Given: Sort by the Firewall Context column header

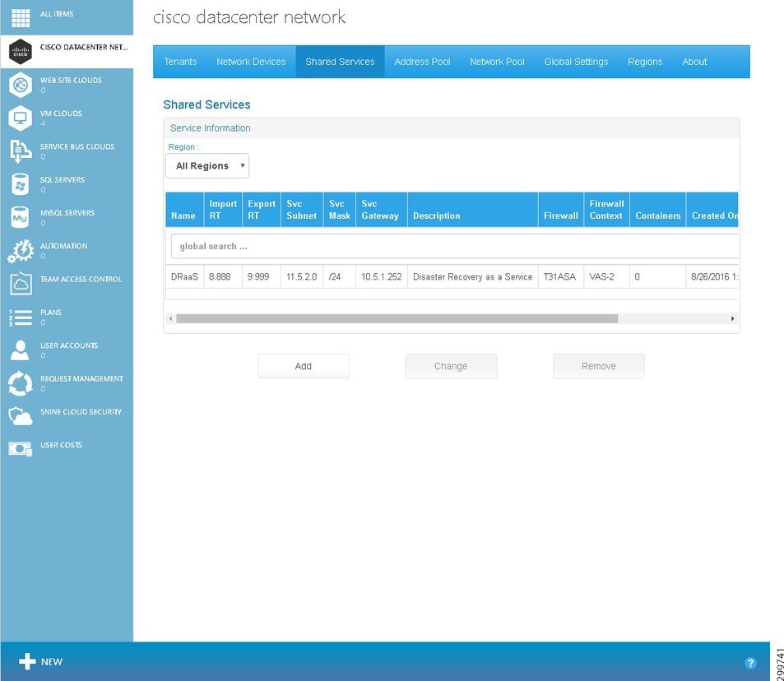Looking at the screenshot, I should [x=606, y=210].
